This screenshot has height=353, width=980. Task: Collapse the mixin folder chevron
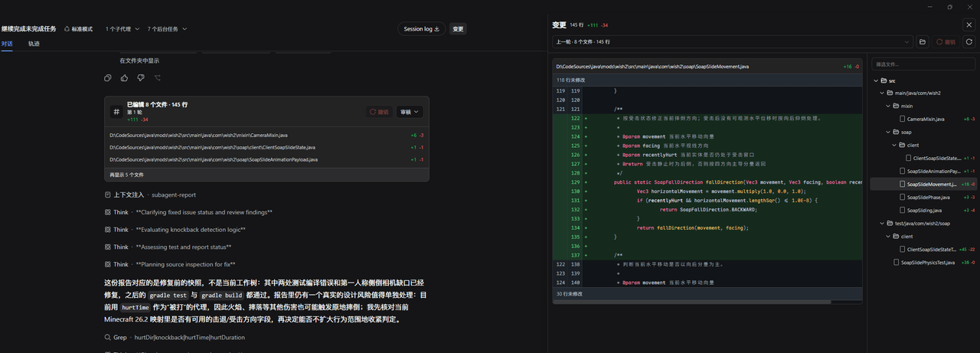coord(889,106)
